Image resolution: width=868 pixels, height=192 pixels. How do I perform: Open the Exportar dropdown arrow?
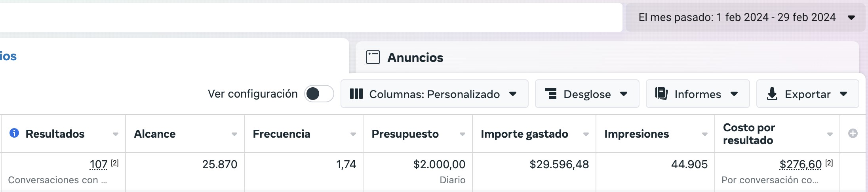[x=843, y=94]
